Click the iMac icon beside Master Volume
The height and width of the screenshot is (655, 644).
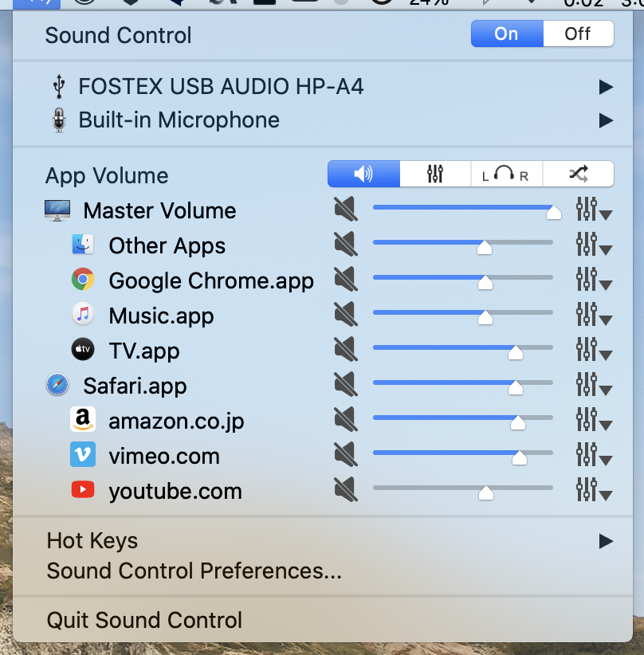pyautogui.click(x=57, y=210)
